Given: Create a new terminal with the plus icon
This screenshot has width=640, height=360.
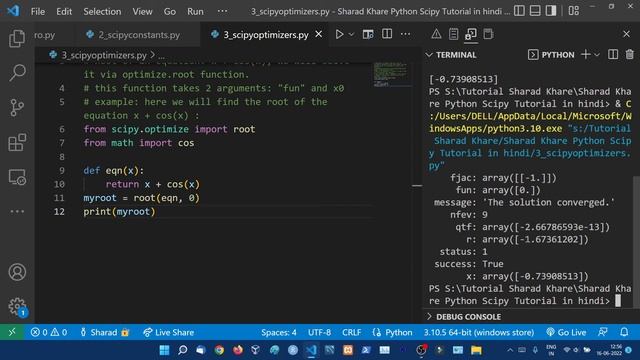Looking at the screenshot, I should click(x=585, y=54).
